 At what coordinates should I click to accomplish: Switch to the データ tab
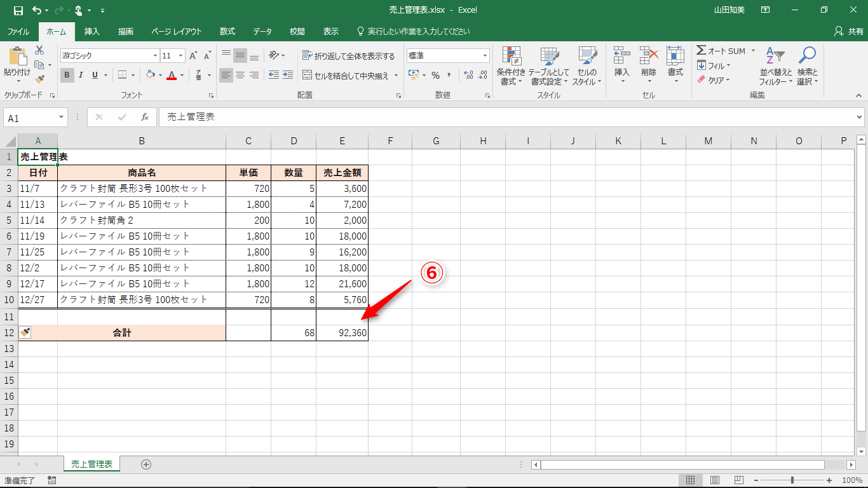click(262, 31)
